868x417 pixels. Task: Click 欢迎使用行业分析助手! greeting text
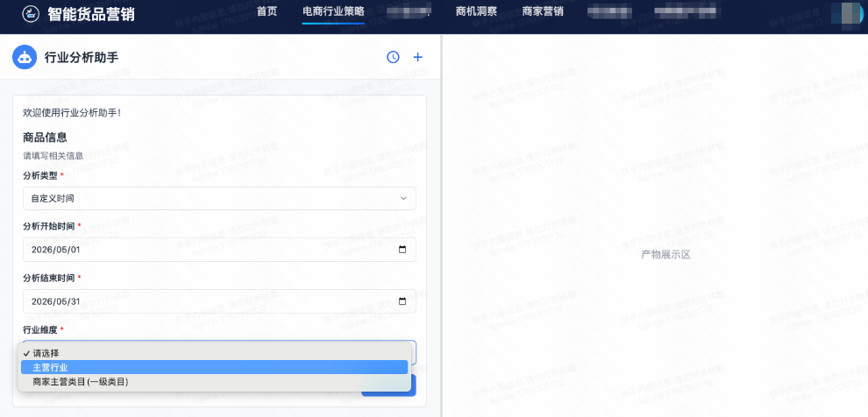72,113
